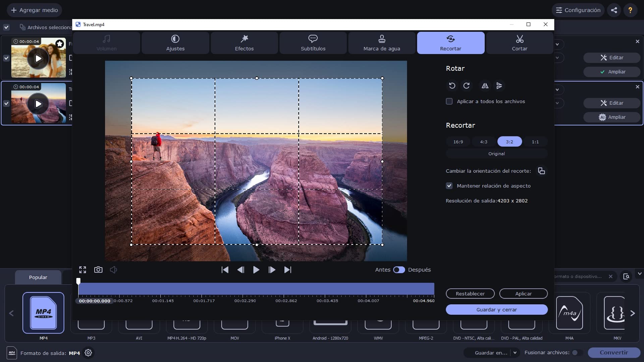
Task: Select the M4A format icon
Action: coord(570,313)
